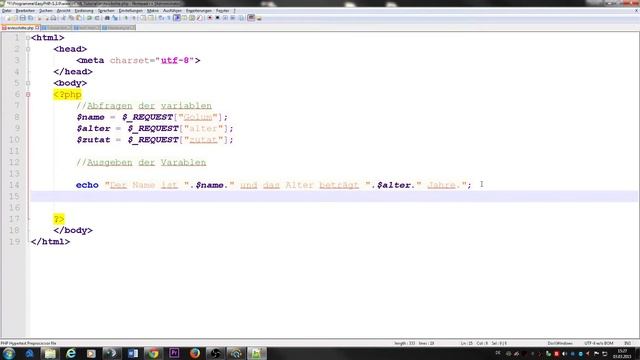Viewport: 640px width, 360px height.
Task: Toggle the INS insert mode status indicator
Action: (x=627, y=343)
